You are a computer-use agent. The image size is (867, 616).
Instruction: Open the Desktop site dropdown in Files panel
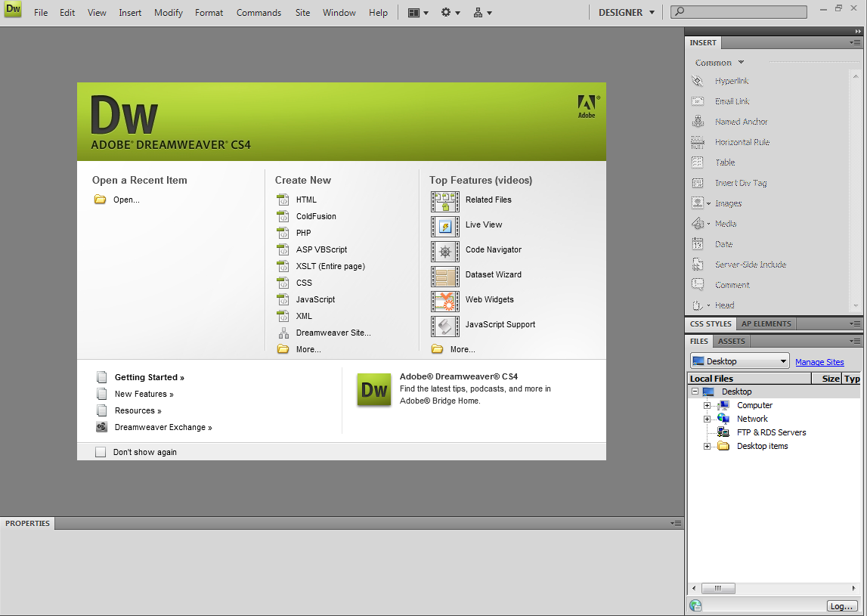coord(740,361)
